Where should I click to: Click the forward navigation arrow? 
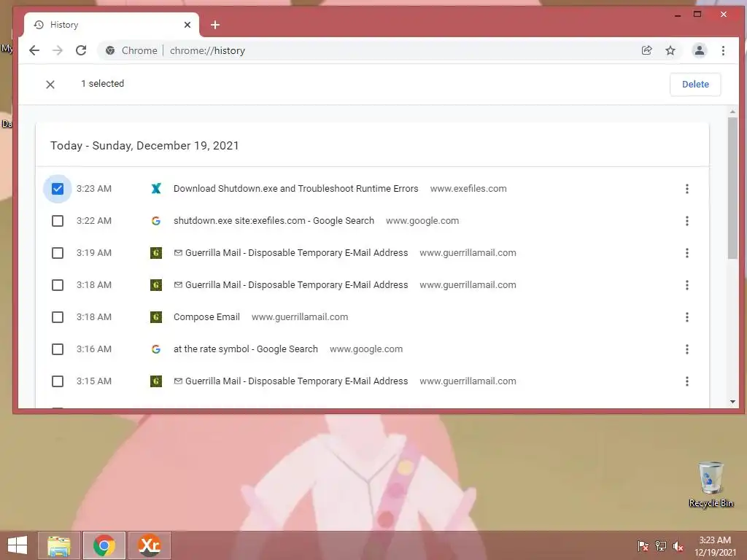coord(57,50)
